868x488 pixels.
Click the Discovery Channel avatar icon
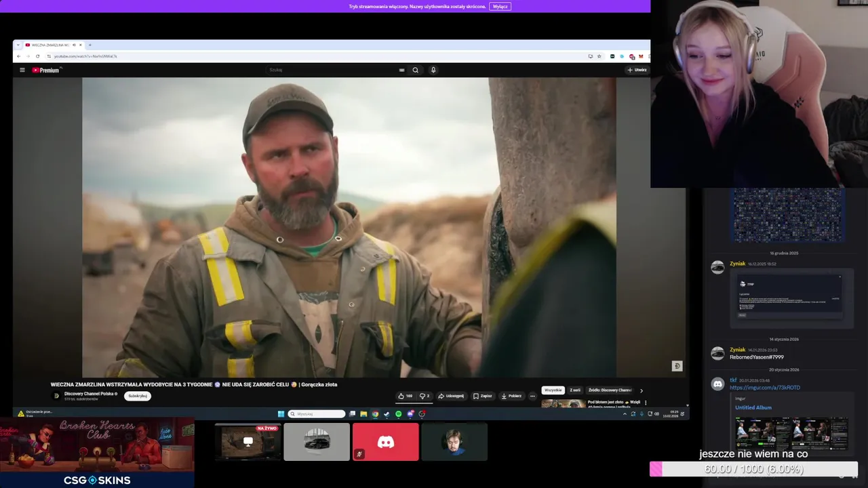coord(56,396)
